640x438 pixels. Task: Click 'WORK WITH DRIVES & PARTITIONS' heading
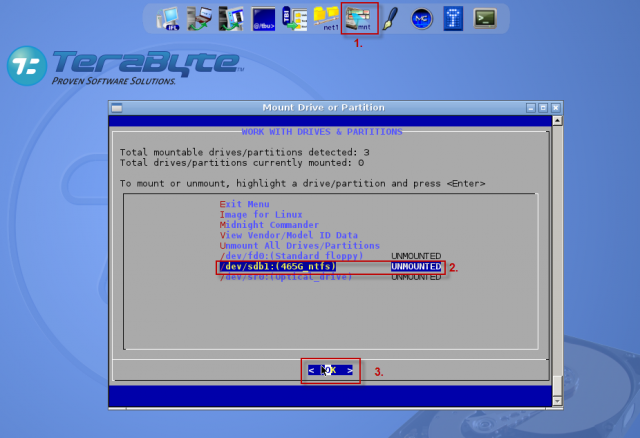click(322, 132)
